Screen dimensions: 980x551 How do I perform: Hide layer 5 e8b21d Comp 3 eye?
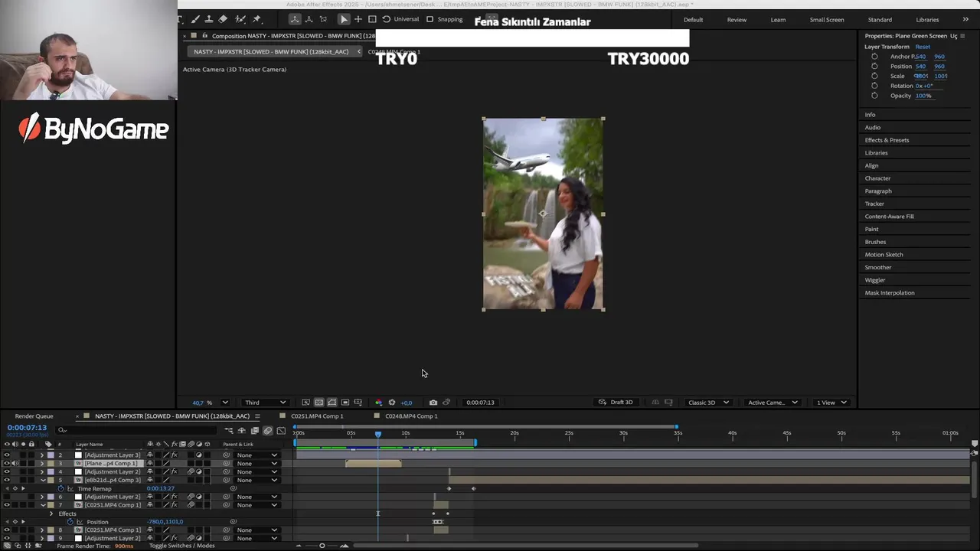[x=7, y=480]
